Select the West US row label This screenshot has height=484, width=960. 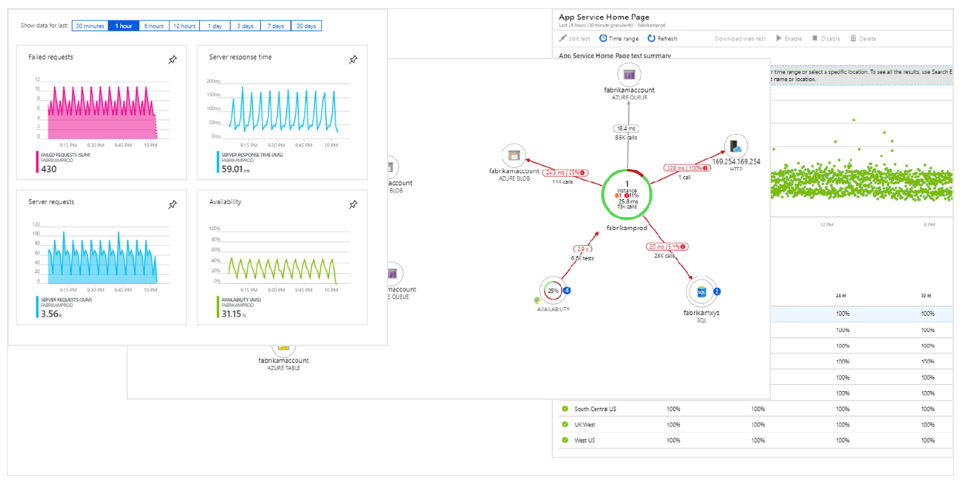585,440
